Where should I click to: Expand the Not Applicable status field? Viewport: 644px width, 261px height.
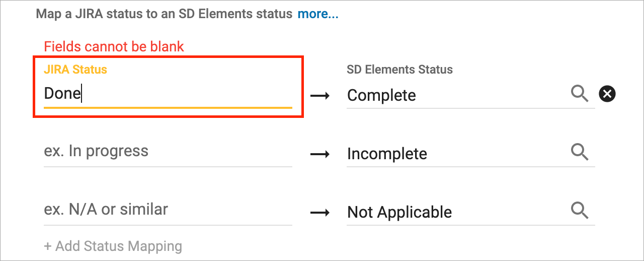coord(453,212)
